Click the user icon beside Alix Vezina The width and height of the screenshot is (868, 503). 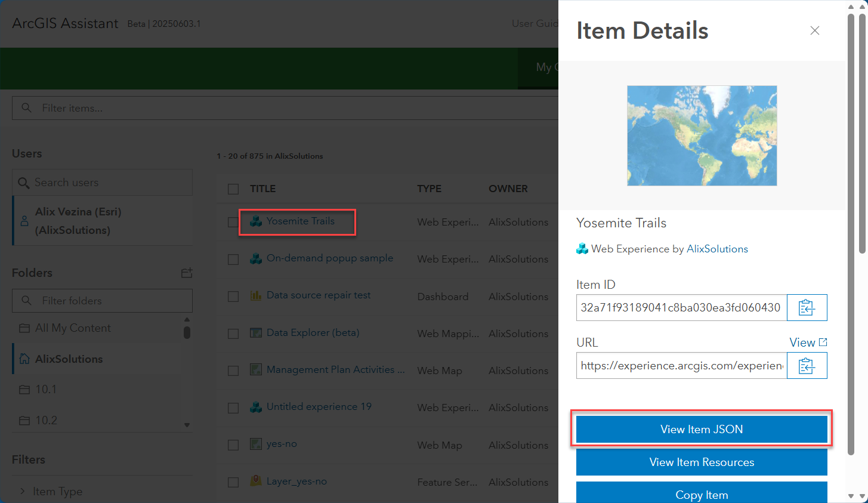24,221
